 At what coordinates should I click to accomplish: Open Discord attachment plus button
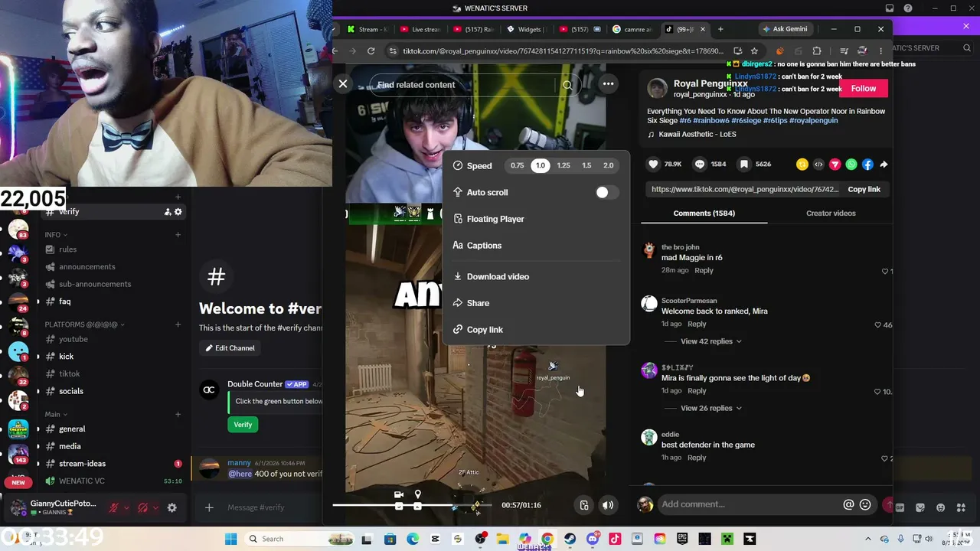[209, 507]
